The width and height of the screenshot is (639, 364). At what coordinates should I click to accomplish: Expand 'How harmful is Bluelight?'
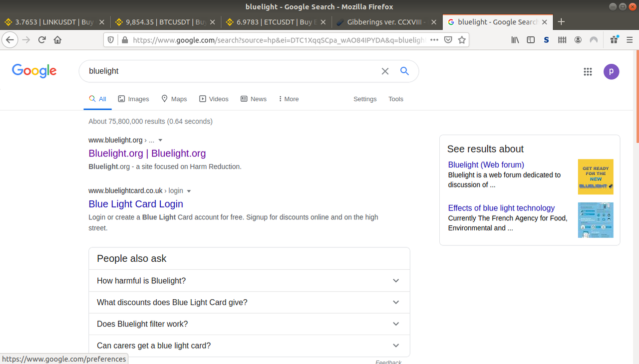tap(249, 281)
